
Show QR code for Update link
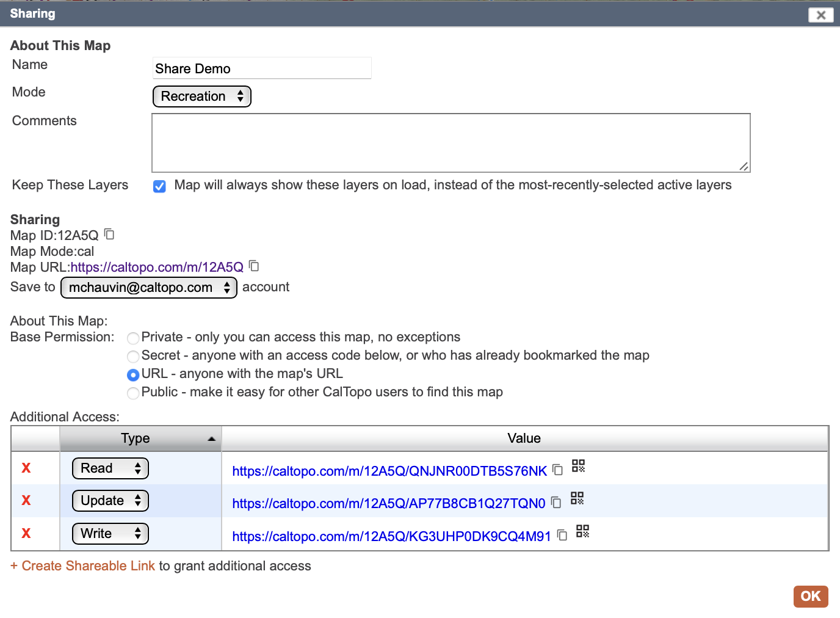pos(577,498)
